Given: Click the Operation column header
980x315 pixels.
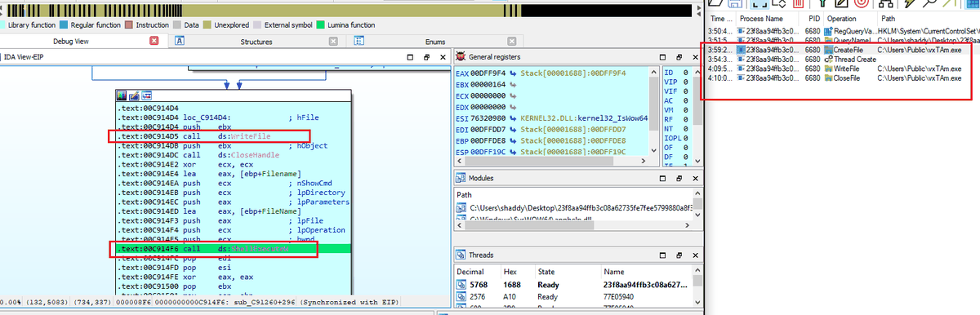Looking at the screenshot, I should 842,18.
